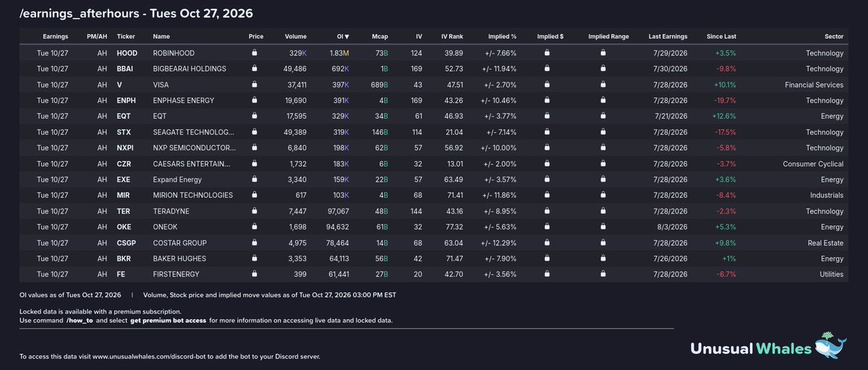Click the Since Last column header
The height and width of the screenshot is (370, 868).
pos(721,36)
